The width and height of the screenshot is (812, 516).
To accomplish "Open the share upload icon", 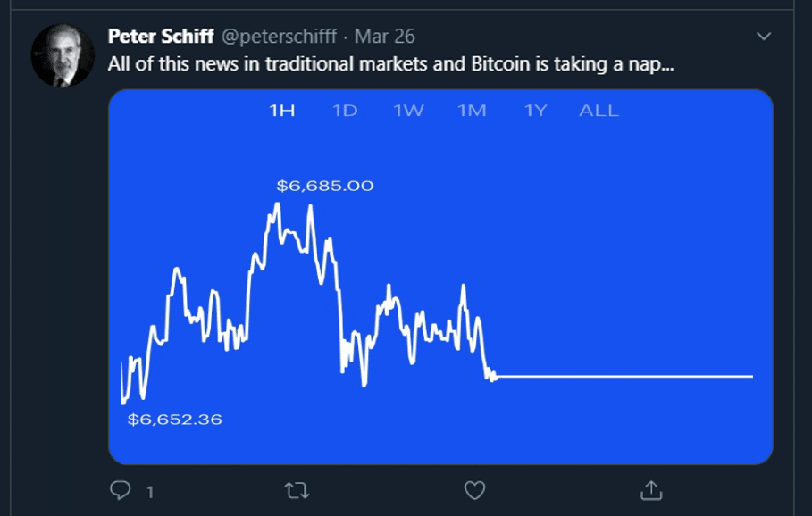I will point(651,490).
